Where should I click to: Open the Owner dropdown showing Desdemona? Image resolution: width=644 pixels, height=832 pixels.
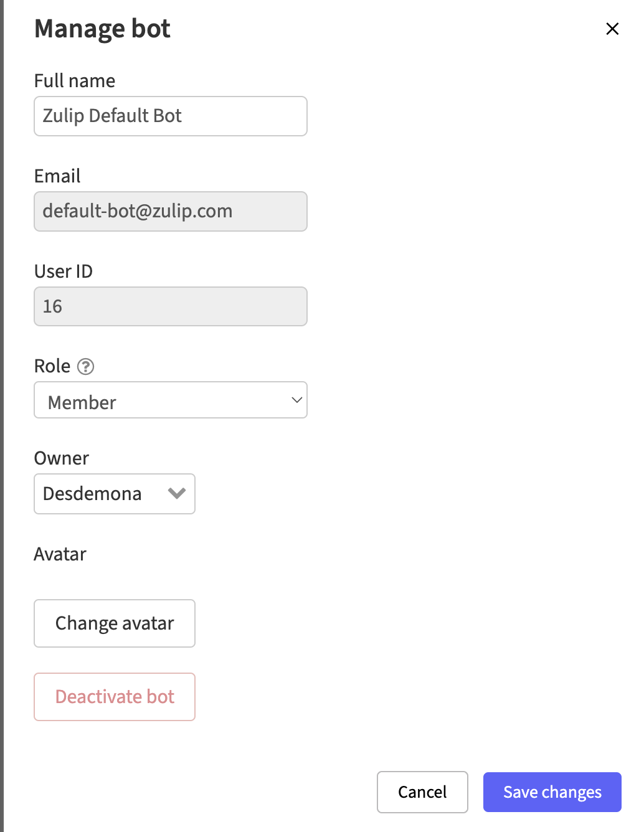coord(114,494)
